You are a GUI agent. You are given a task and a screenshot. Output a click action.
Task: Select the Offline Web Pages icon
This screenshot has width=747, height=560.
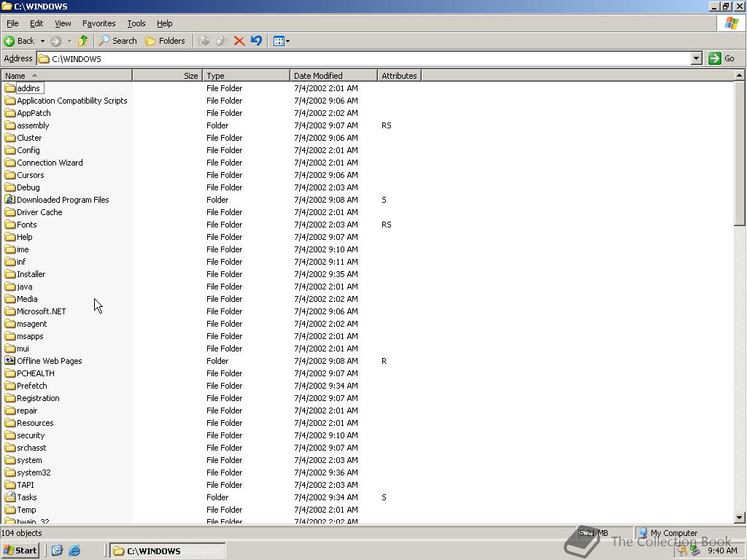[x=10, y=360]
